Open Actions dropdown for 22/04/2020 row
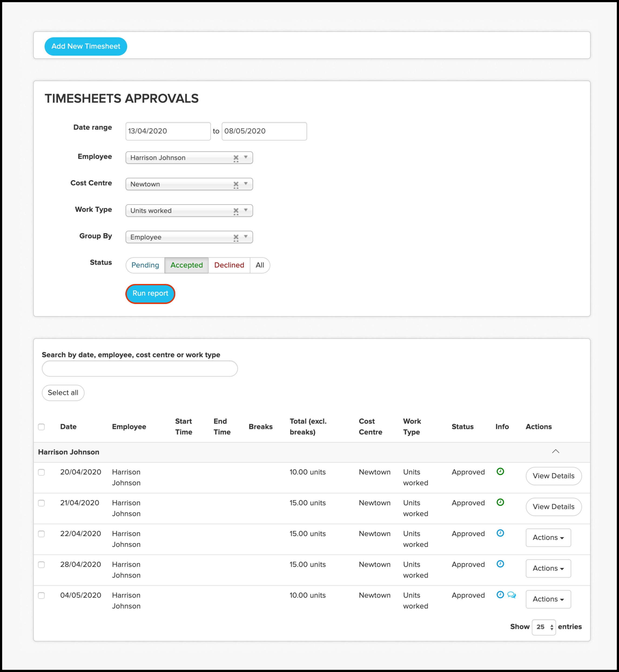This screenshot has width=619, height=672. [548, 538]
